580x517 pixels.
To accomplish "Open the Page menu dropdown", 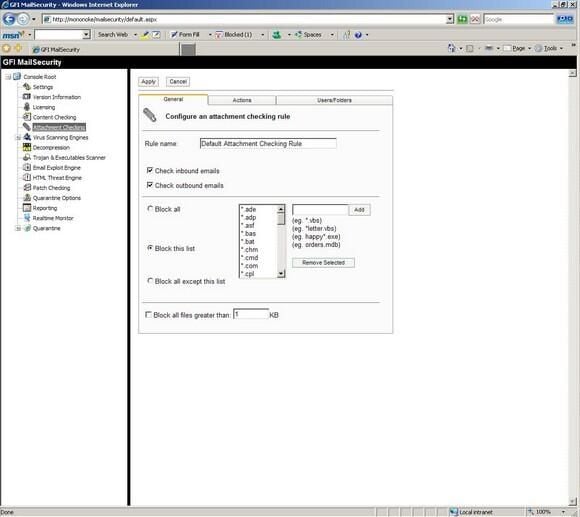I will 529,48.
